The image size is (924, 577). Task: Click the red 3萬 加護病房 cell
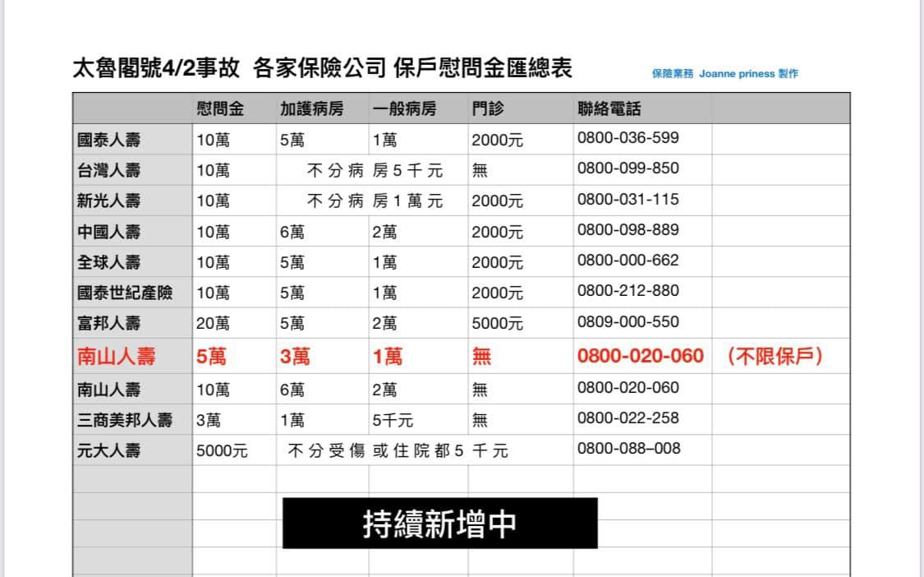pos(295,357)
